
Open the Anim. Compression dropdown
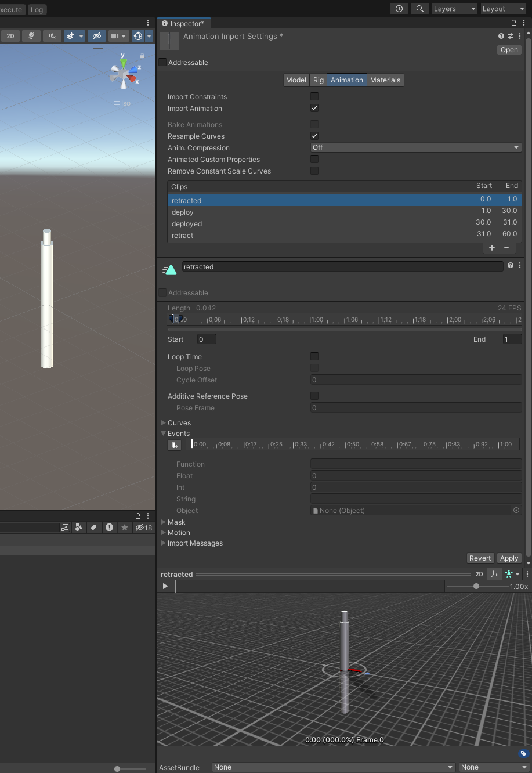pyautogui.click(x=415, y=147)
